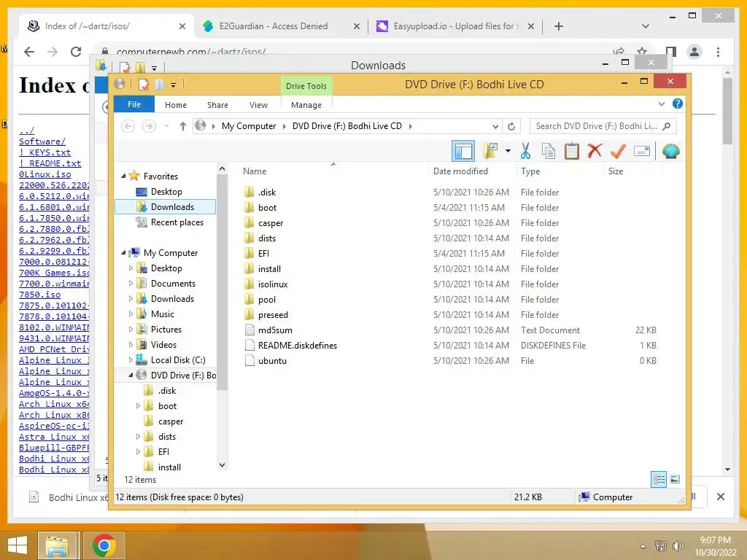Image resolution: width=747 pixels, height=560 pixels.
Task: Open the Manage ribbon tab
Action: click(306, 105)
